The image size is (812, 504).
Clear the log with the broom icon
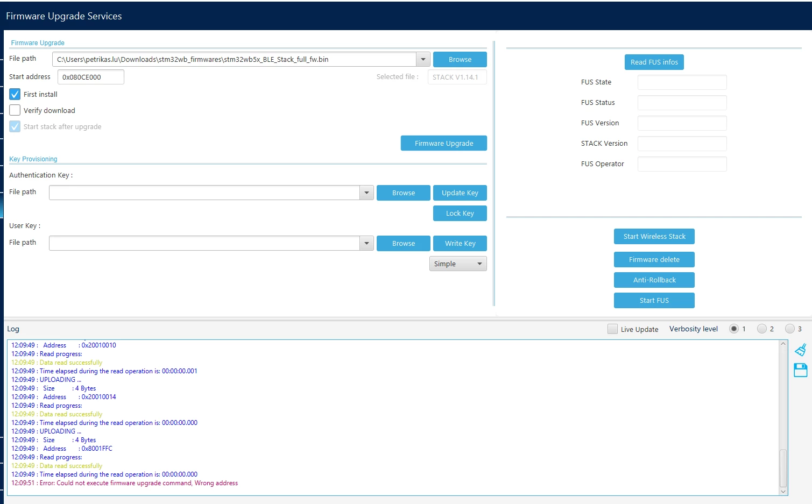click(x=800, y=350)
